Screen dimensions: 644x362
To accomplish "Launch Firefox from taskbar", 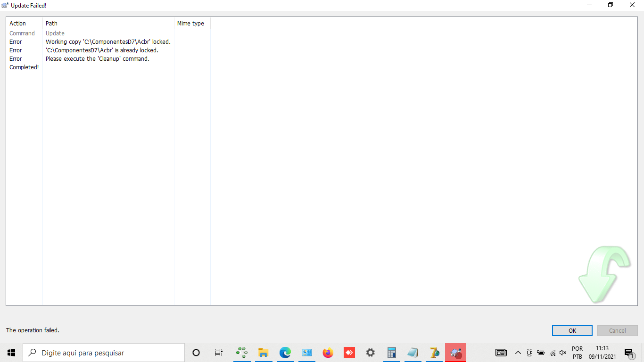I will (x=328, y=353).
